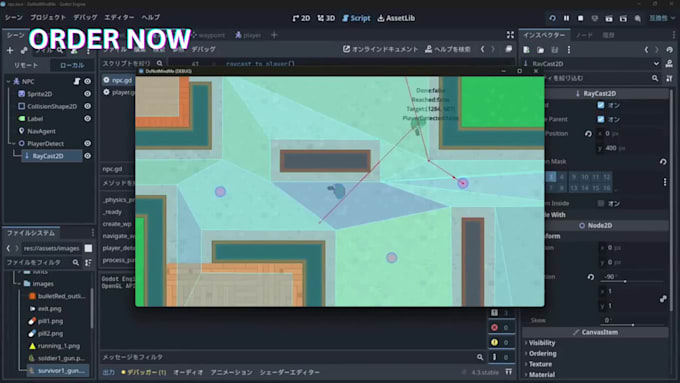Image resolution: width=680 pixels, height=383 pixels.
Task: Open the シェーダーエディター bottom panel
Action: tap(289, 372)
